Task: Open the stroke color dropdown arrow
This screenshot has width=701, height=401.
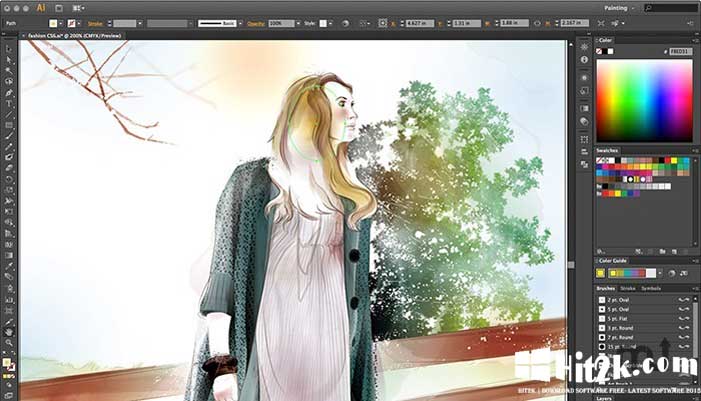Action: point(79,23)
